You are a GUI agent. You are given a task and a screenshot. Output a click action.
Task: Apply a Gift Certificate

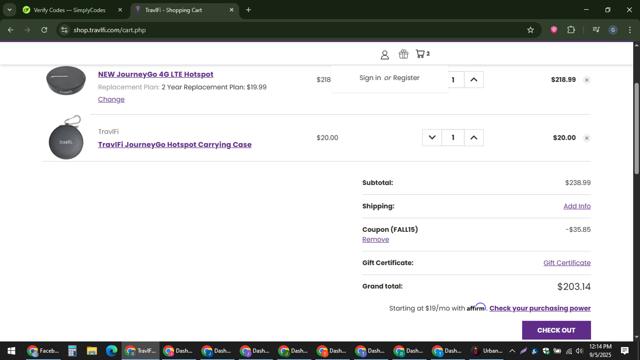point(567,263)
